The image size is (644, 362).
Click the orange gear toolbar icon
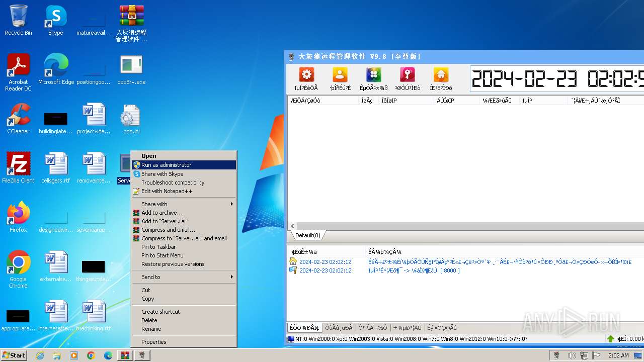[x=306, y=75]
